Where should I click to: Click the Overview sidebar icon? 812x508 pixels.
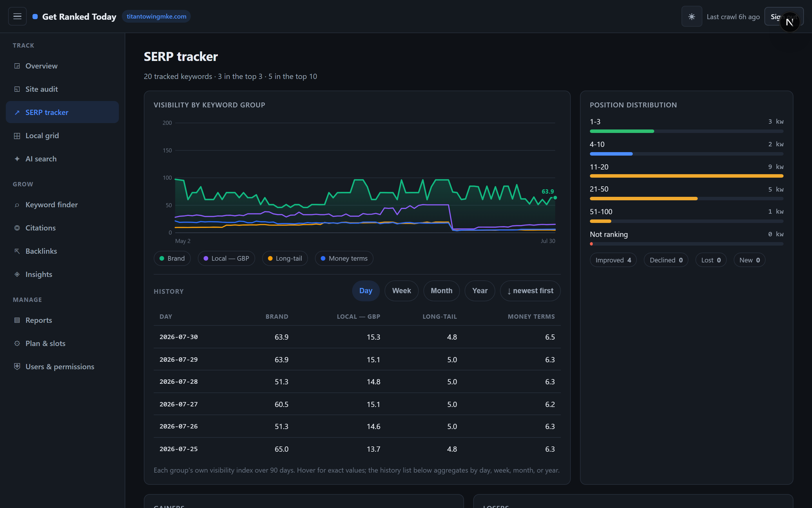(17, 66)
